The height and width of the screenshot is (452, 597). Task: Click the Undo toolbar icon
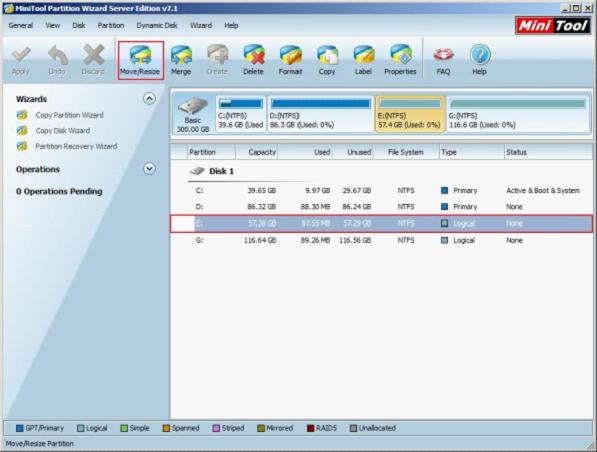(x=57, y=55)
